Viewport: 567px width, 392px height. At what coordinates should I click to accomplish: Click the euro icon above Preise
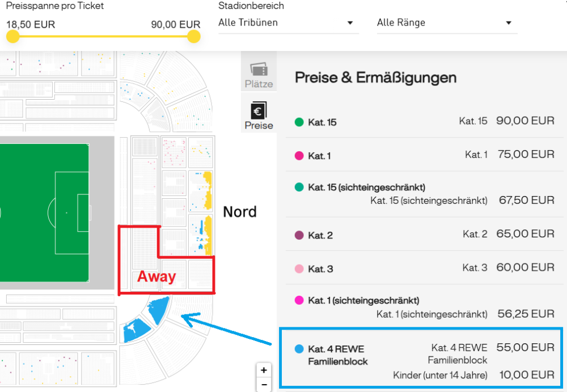(x=259, y=110)
